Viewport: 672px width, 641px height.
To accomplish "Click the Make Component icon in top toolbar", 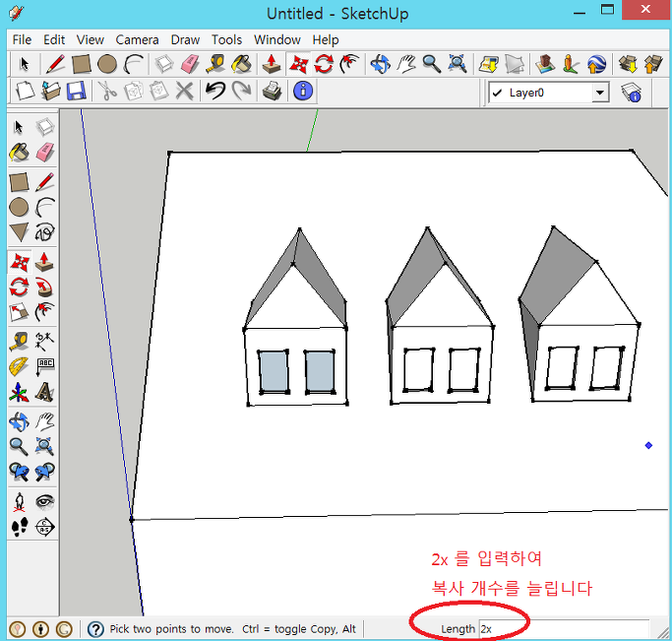I will click(163, 64).
